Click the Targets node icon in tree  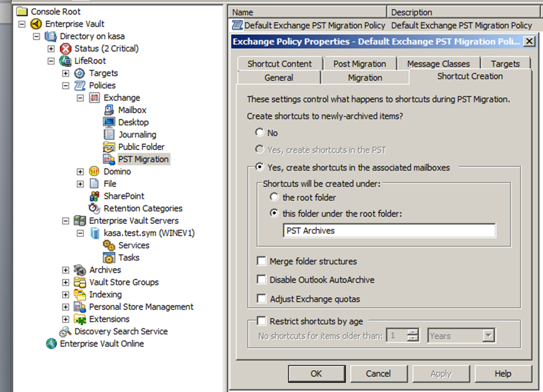click(x=79, y=73)
